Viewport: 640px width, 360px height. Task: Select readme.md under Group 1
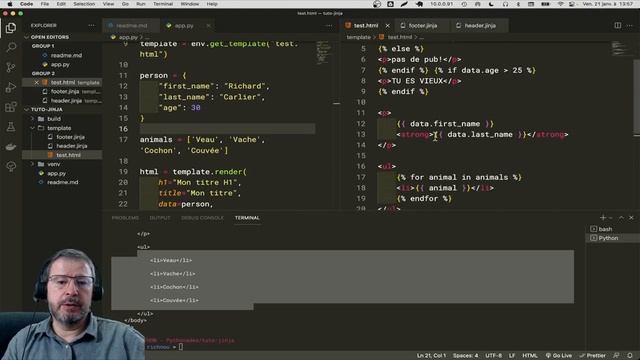[x=62, y=55]
